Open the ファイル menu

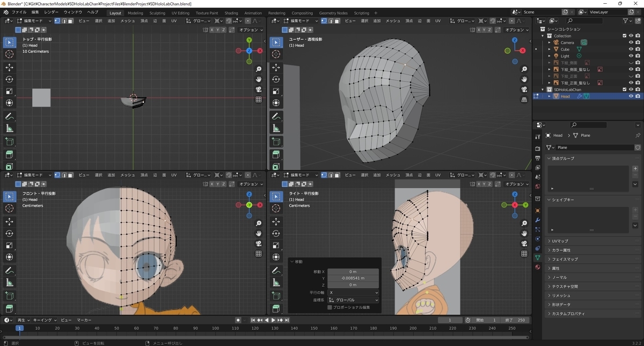(19, 12)
